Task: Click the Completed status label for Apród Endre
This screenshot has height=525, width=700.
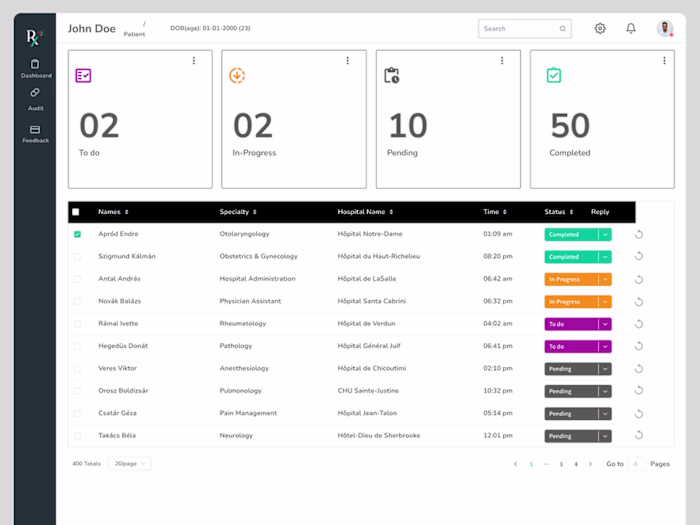Action: pos(564,234)
